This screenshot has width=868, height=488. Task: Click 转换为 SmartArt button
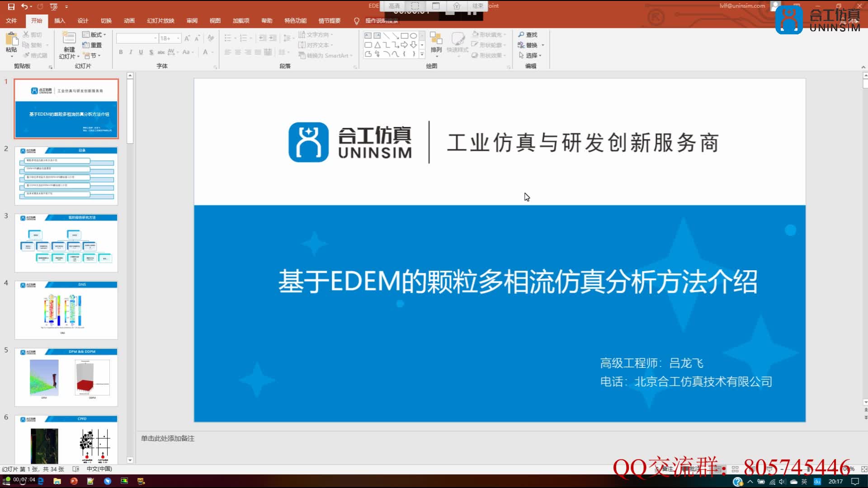pyautogui.click(x=325, y=56)
